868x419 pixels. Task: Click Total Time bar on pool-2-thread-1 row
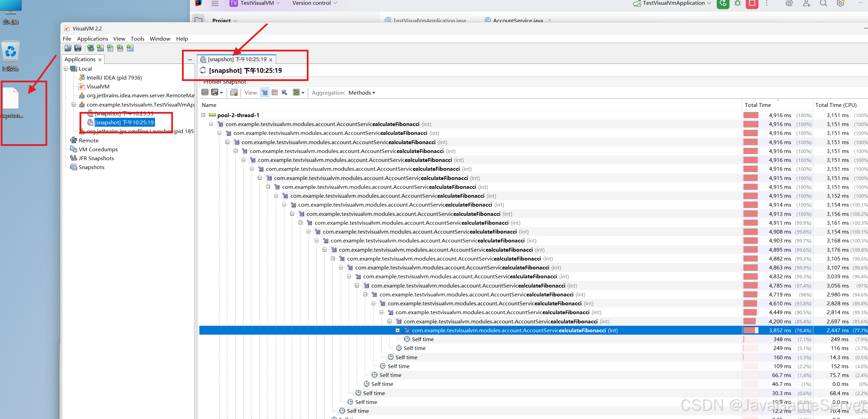coord(751,115)
